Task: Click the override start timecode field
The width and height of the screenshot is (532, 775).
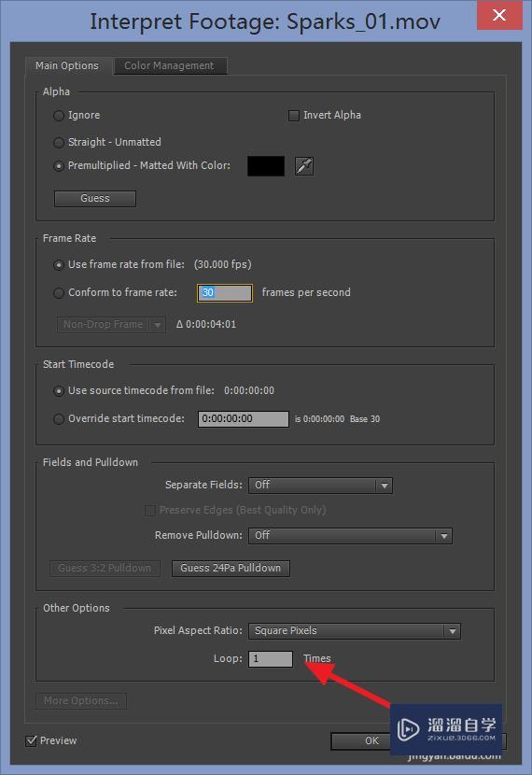Action: [243, 419]
